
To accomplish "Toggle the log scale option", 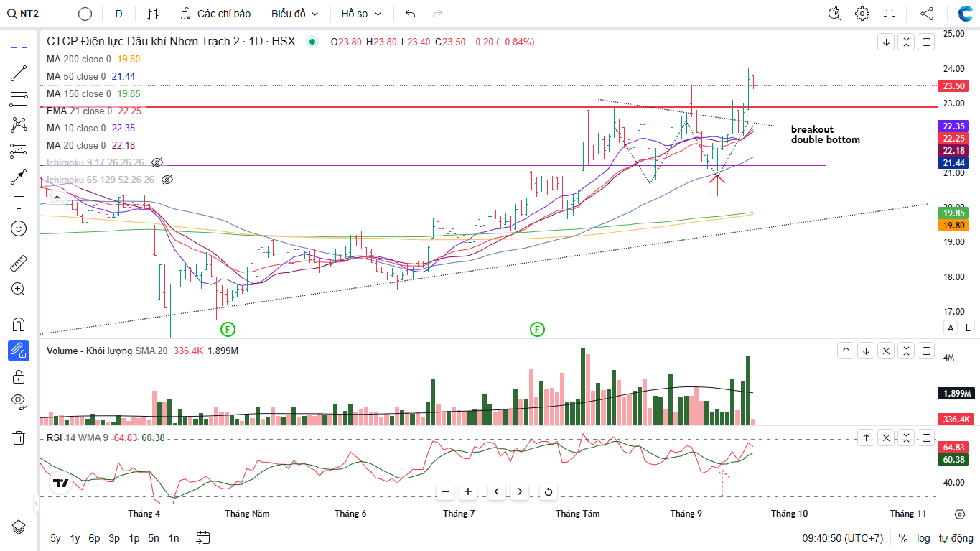I will (x=923, y=538).
